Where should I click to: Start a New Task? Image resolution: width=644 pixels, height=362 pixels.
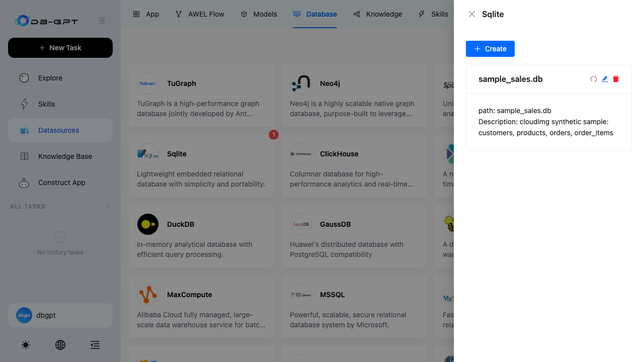pos(60,48)
